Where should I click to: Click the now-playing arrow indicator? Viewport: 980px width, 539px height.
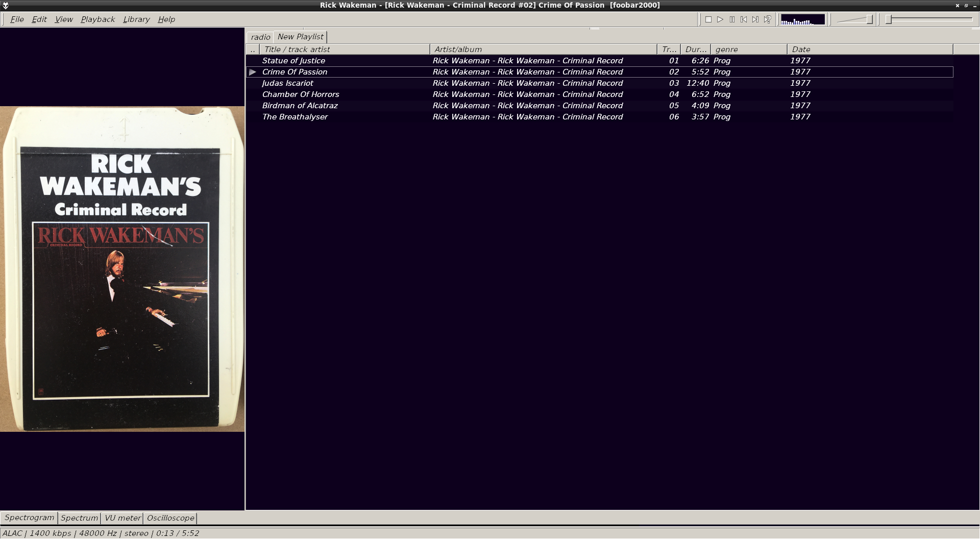coord(253,72)
